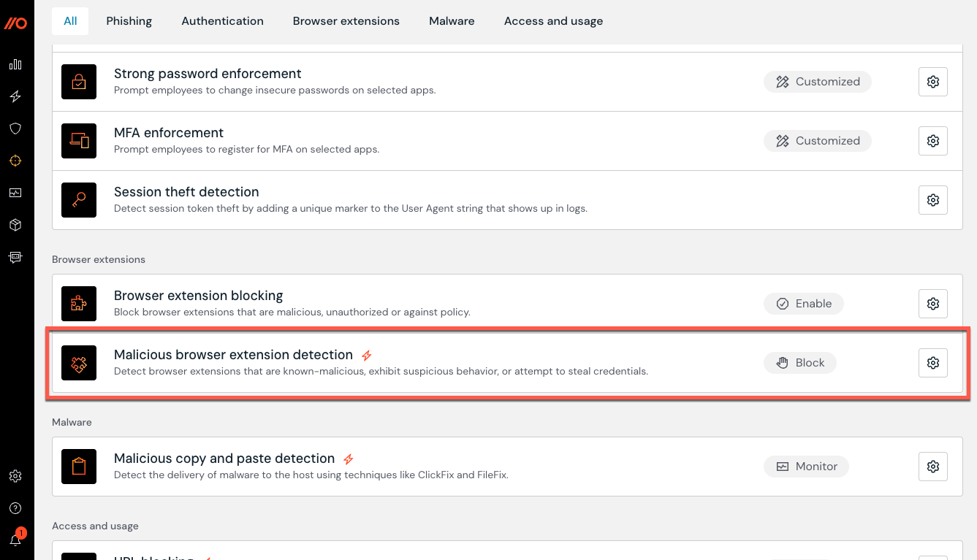Open settings for Strong password enforcement
977x560 pixels.
coord(932,81)
